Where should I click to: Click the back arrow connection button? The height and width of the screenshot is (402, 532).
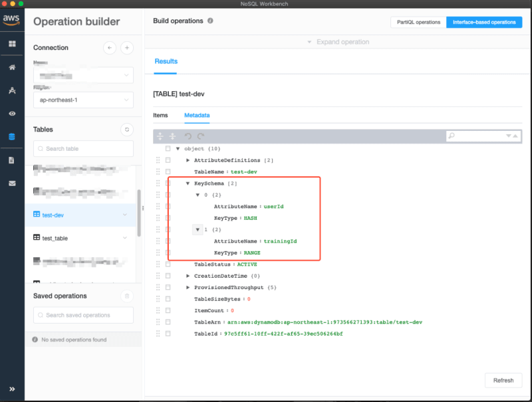(110, 48)
